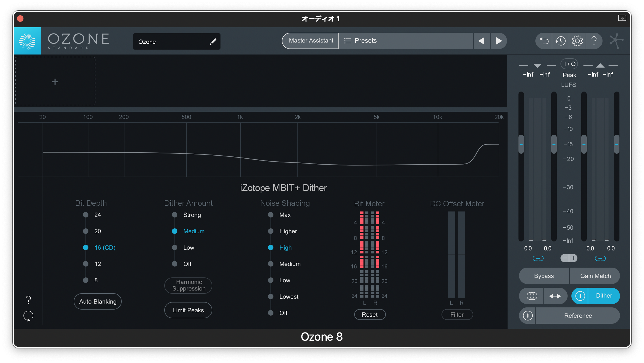The image size is (644, 363).
Task: Toggle Dither power icon
Action: point(580,296)
